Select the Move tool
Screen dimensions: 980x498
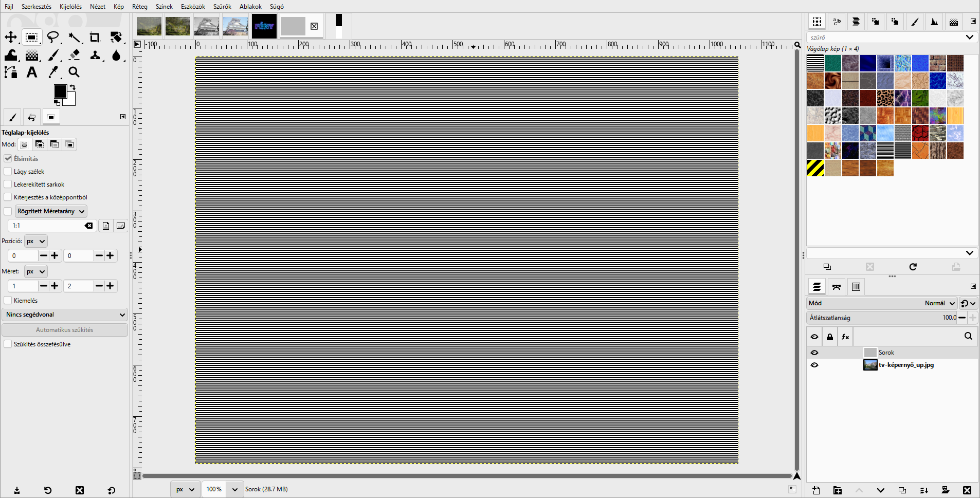coord(11,37)
